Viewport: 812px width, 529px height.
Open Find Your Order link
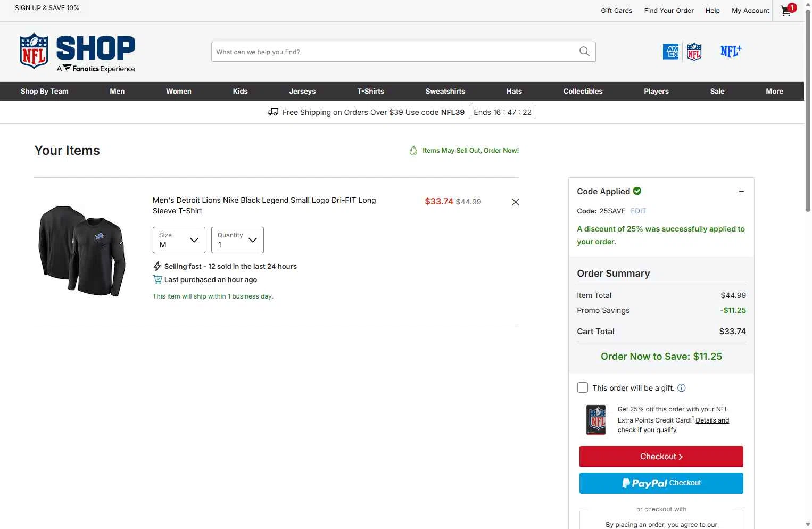[x=669, y=10]
